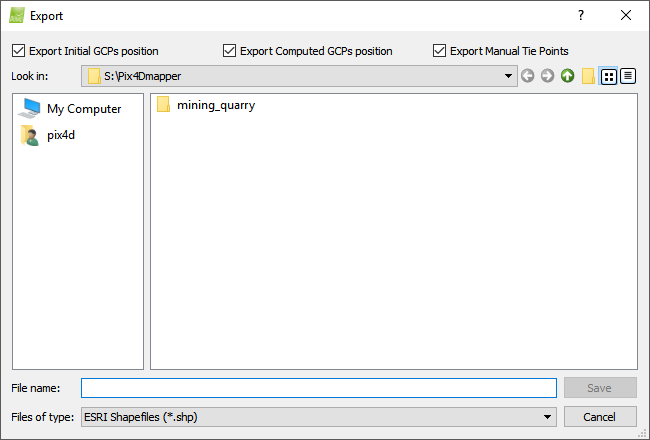Click the help question mark button
Image resolution: width=650 pixels, height=440 pixels.
580,15
